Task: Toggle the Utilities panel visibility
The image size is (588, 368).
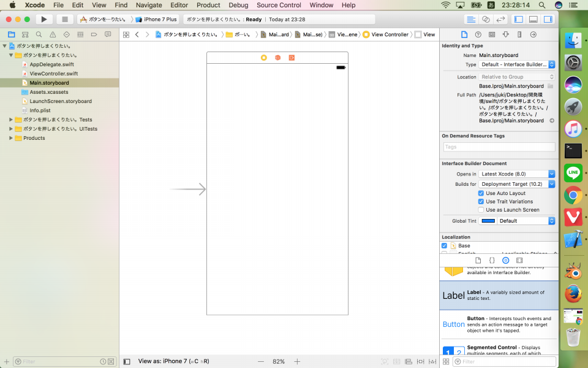Action: (548, 19)
